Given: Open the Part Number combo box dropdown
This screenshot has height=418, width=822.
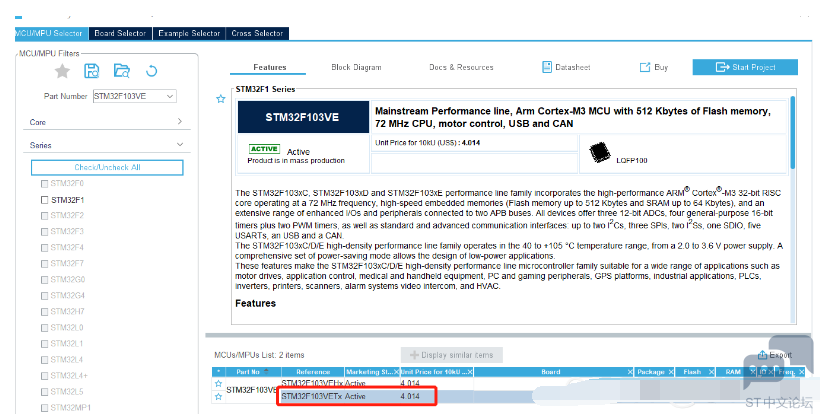Looking at the screenshot, I should (170, 97).
